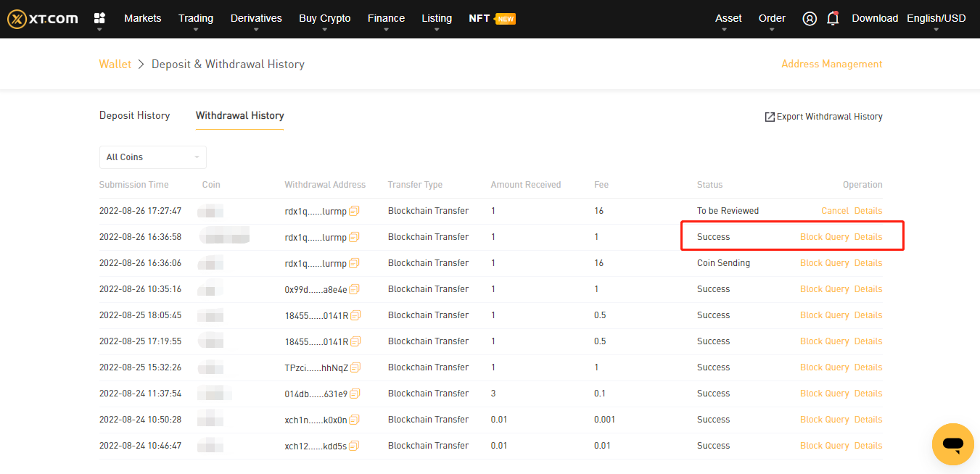Open the live chat support bubble
The image size is (980, 474).
(x=952, y=444)
